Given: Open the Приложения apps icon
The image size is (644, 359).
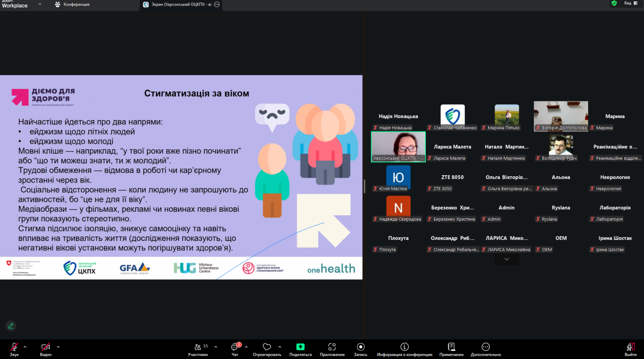Looking at the screenshot, I should [332, 348].
